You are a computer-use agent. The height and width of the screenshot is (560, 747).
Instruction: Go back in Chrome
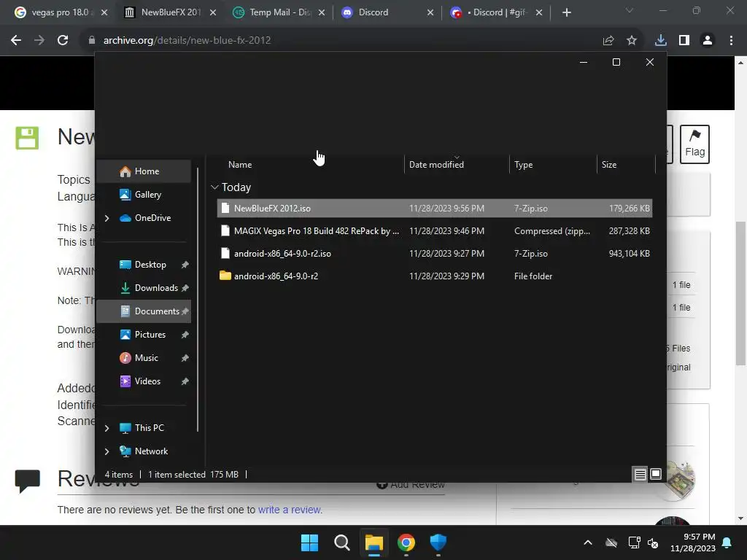16,41
